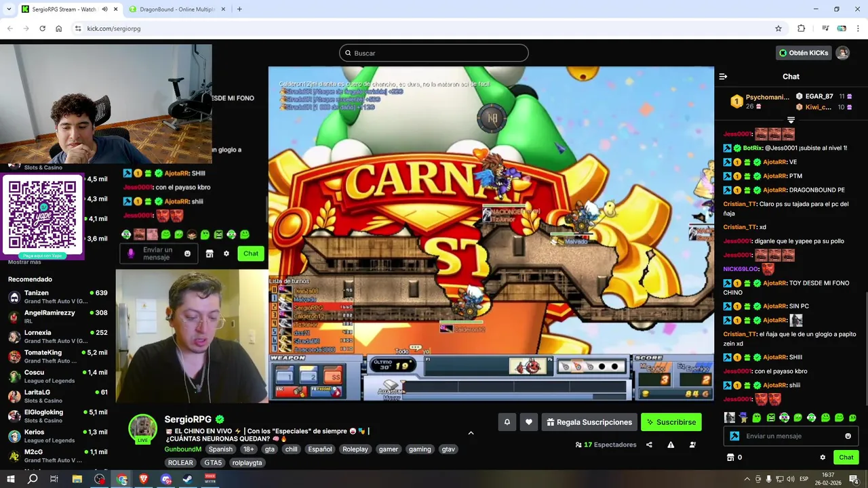Mute audio on SergioRPG tab speaker icon
Viewport: 868px width, 488px height.
coord(105,9)
